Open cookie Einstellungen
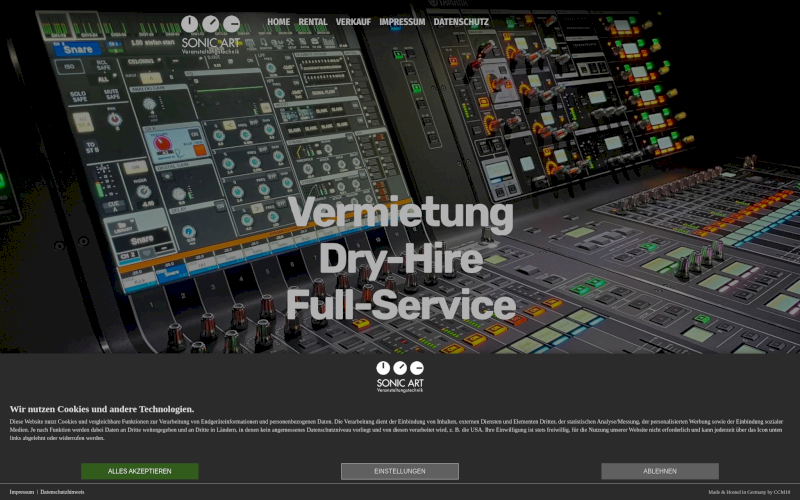This screenshot has height=500, width=800. tap(400, 471)
